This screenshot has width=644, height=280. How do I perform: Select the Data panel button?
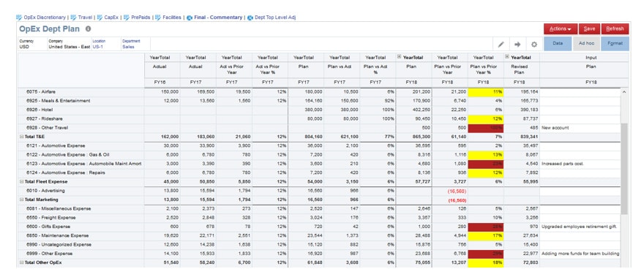coord(558,44)
